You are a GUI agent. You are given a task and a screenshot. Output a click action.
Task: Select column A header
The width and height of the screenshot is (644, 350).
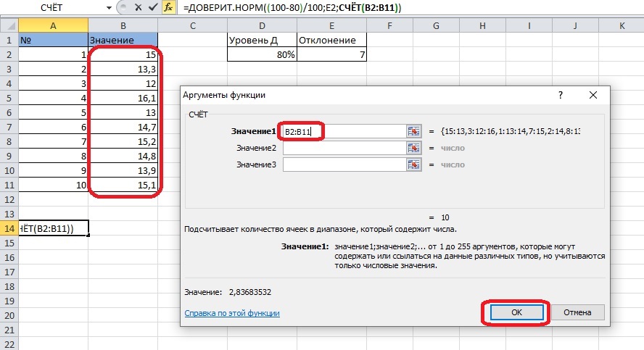(x=53, y=26)
